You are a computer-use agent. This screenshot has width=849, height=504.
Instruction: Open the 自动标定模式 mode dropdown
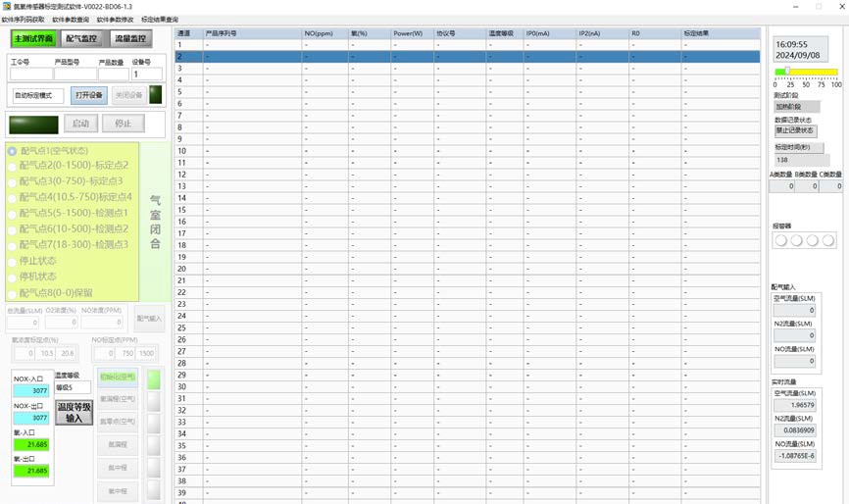coord(38,96)
